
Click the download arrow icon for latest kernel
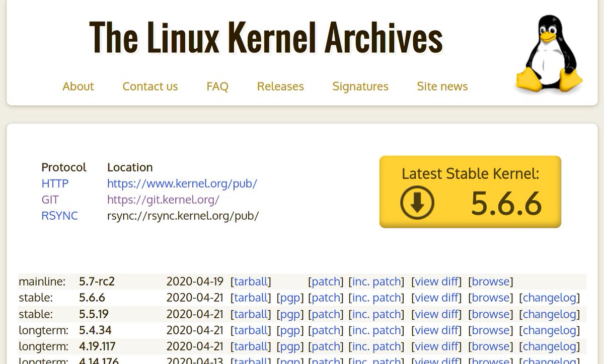tap(417, 202)
